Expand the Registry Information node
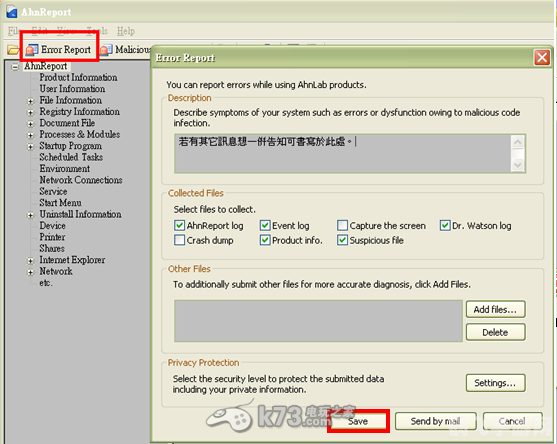 [31, 113]
